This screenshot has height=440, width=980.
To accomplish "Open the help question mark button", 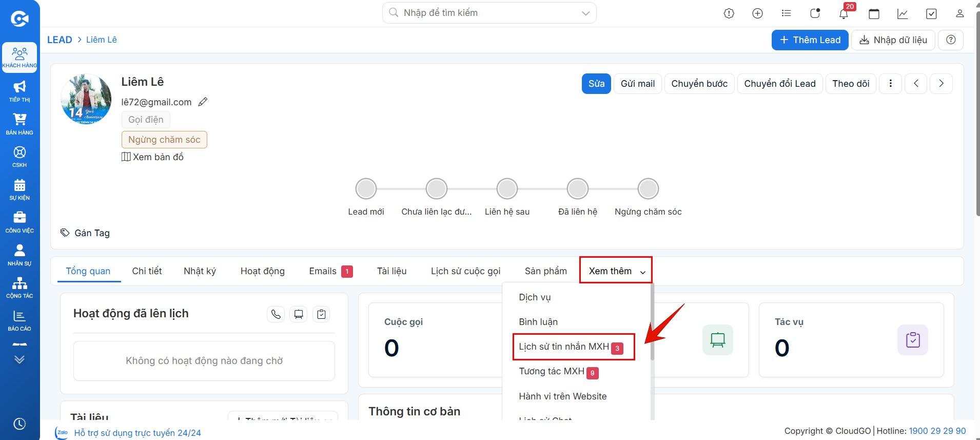I will click(951, 40).
